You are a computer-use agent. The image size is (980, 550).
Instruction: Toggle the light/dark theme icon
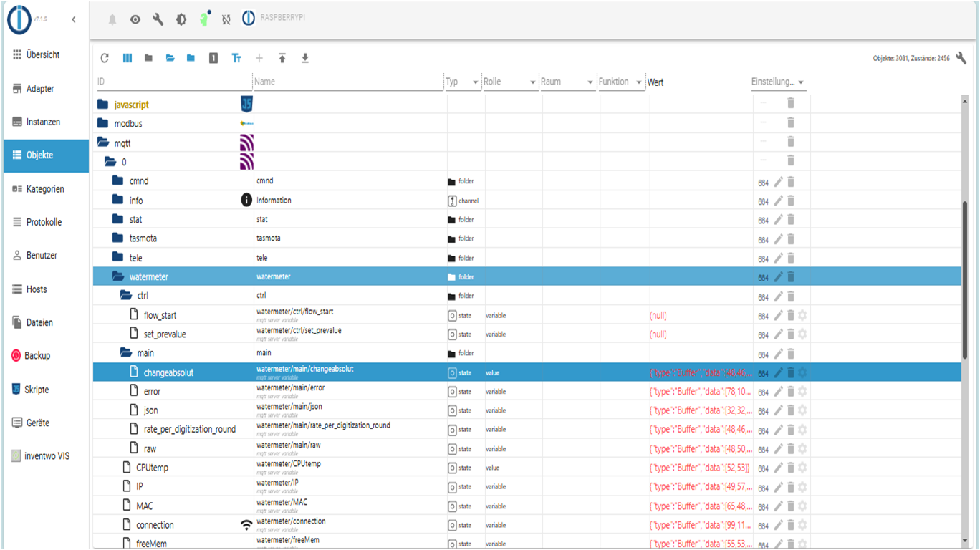pos(181,20)
